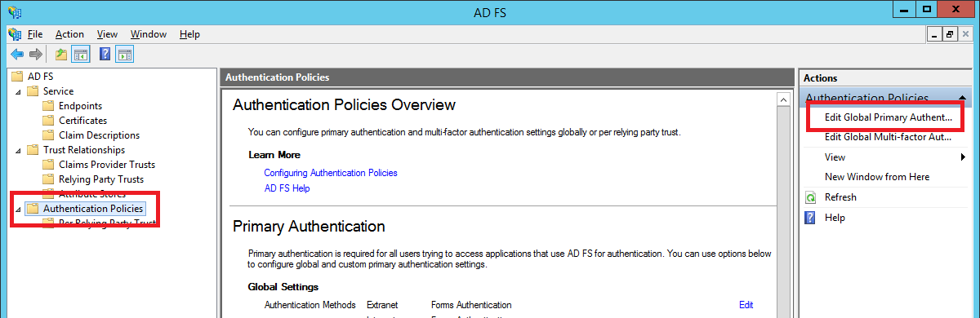
Task: Select Authentication Policies in the tree
Action: (93, 209)
